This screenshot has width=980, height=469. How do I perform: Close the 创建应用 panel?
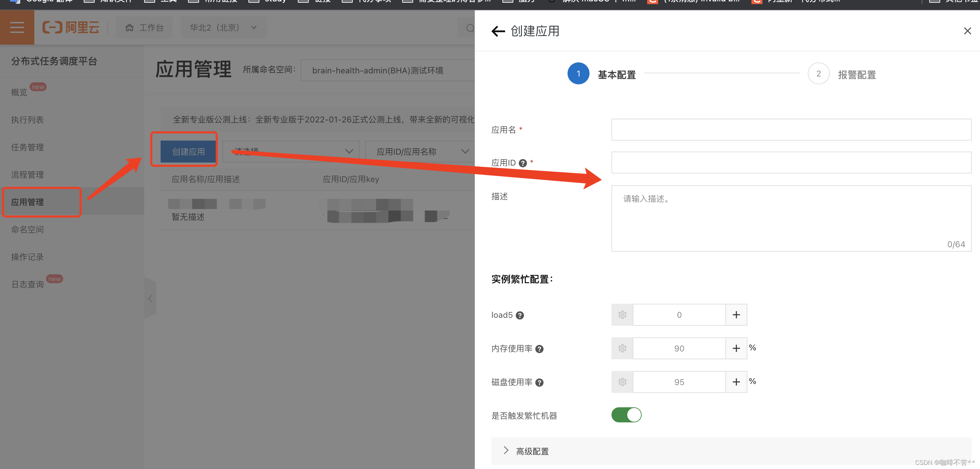[x=967, y=31]
